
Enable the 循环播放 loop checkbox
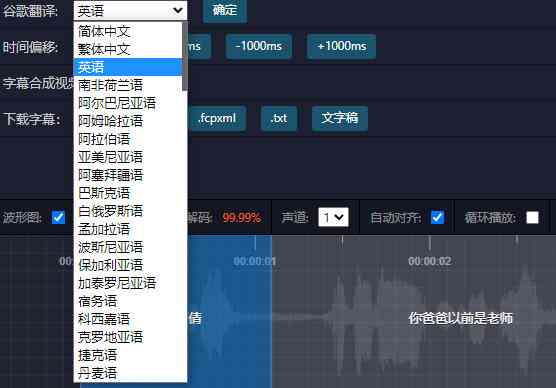click(x=532, y=217)
